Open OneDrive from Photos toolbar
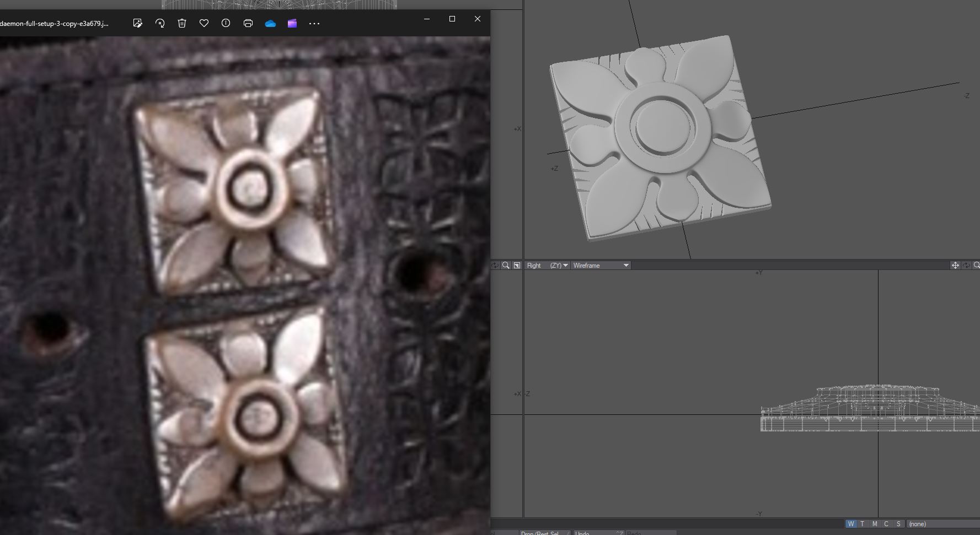 [x=270, y=23]
